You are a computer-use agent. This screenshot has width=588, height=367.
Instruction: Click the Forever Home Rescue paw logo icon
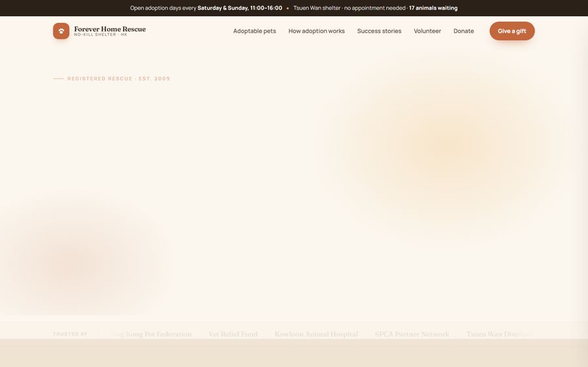coord(61,31)
